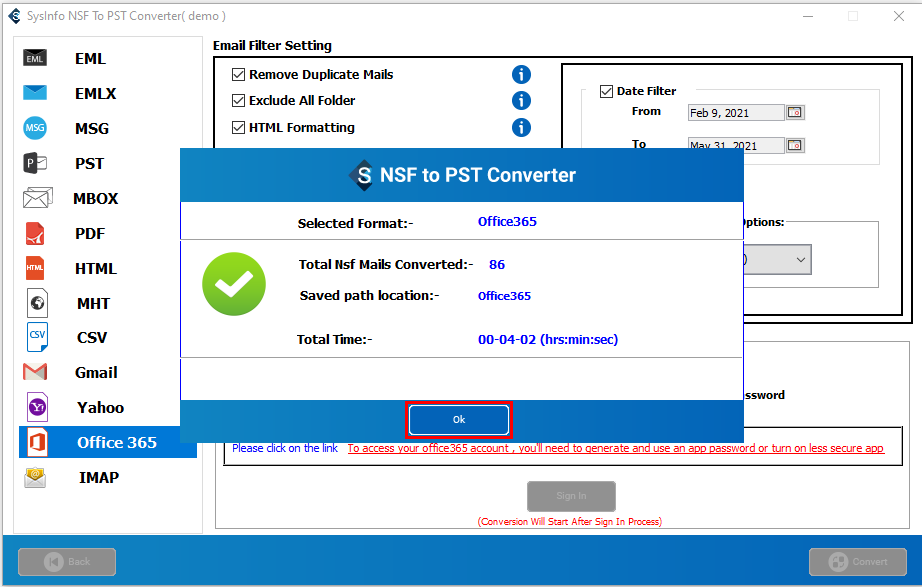
Task: Expand the options dropdown arrow
Action: (x=800, y=259)
